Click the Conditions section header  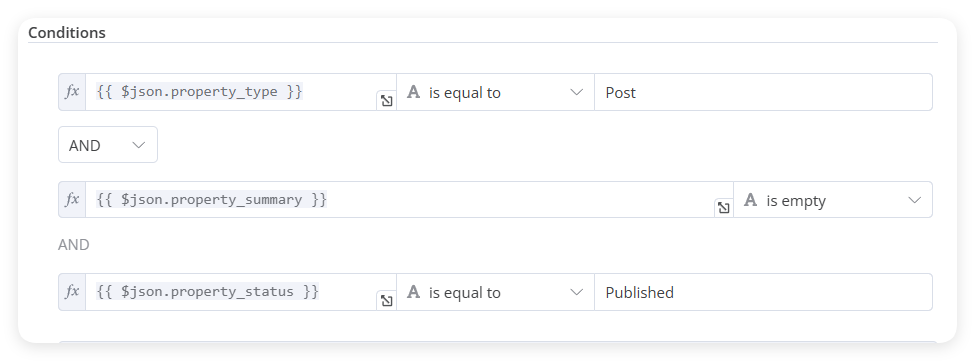[x=67, y=32]
